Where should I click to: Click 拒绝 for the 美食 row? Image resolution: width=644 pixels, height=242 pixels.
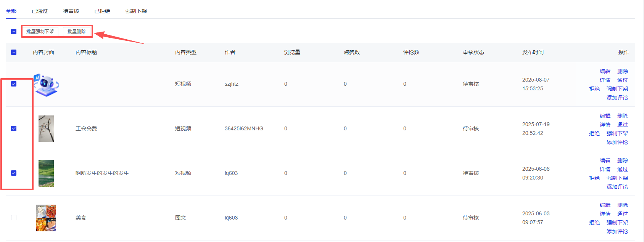(594, 223)
